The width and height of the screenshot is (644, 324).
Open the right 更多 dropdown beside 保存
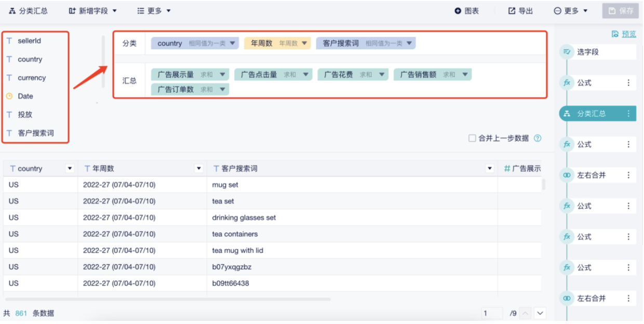[571, 11]
